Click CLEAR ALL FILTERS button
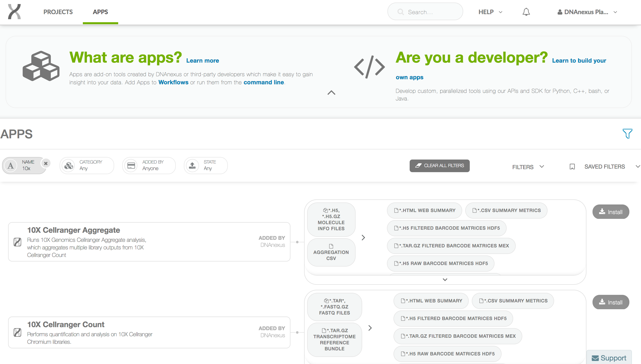 (439, 166)
